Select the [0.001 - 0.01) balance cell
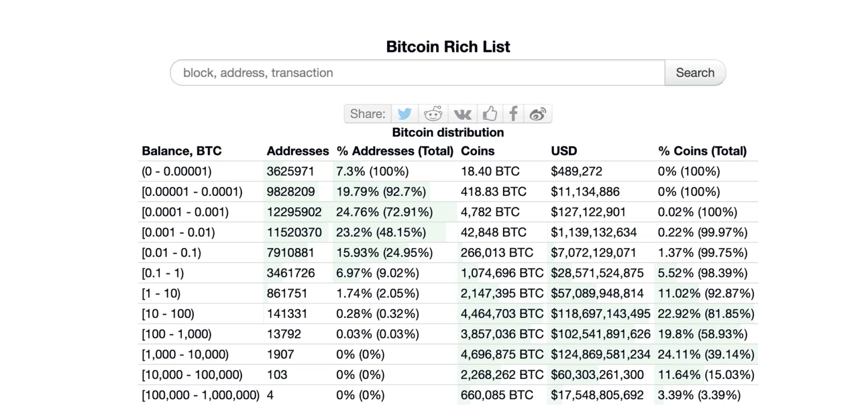Image resolution: width=868 pixels, height=405 pixels. [x=179, y=232]
